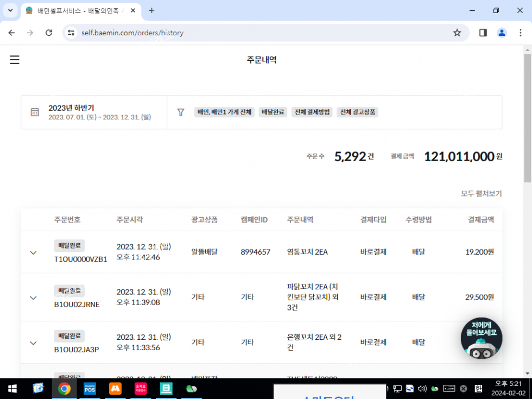Open a new browser tab

151,10
